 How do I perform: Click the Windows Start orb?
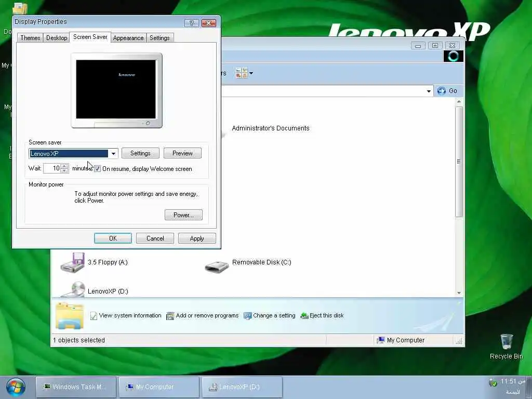[x=16, y=387]
